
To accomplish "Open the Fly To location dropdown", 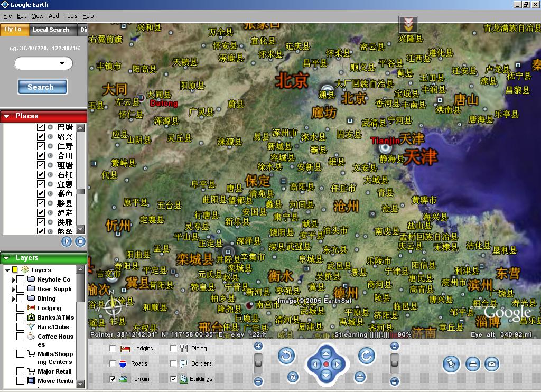I will pos(43,63).
